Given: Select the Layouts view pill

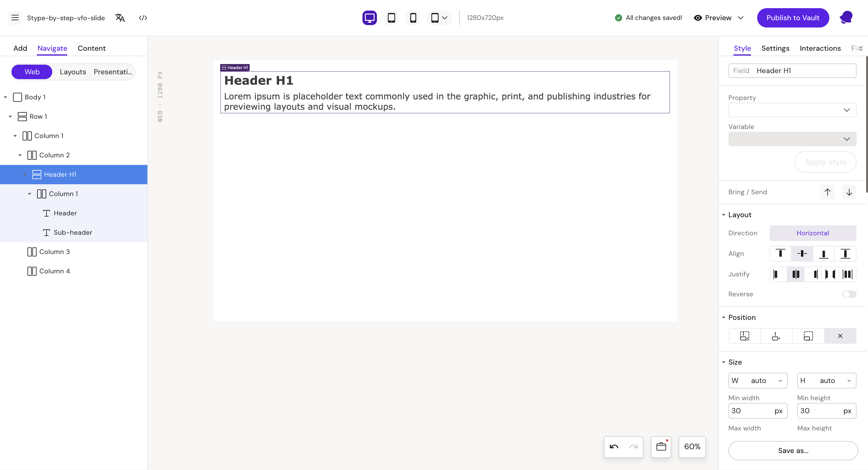Looking at the screenshot, I should [73, 72].
